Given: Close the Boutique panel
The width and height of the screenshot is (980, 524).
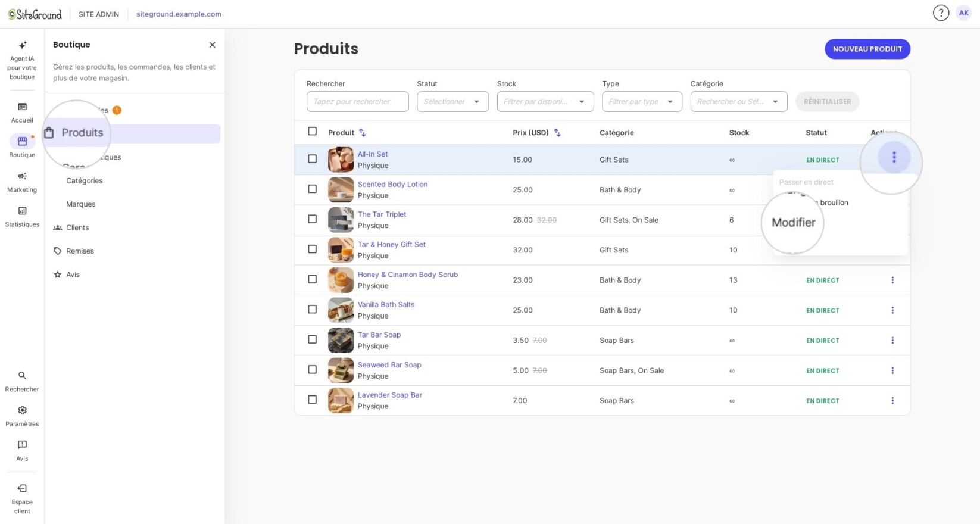Looking at the screenshot, I should 212,45.
